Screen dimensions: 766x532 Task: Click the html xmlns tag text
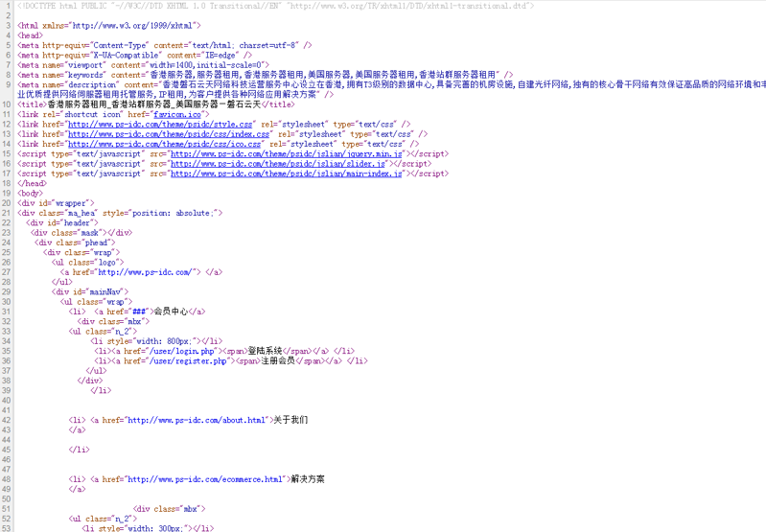[109, 26]
